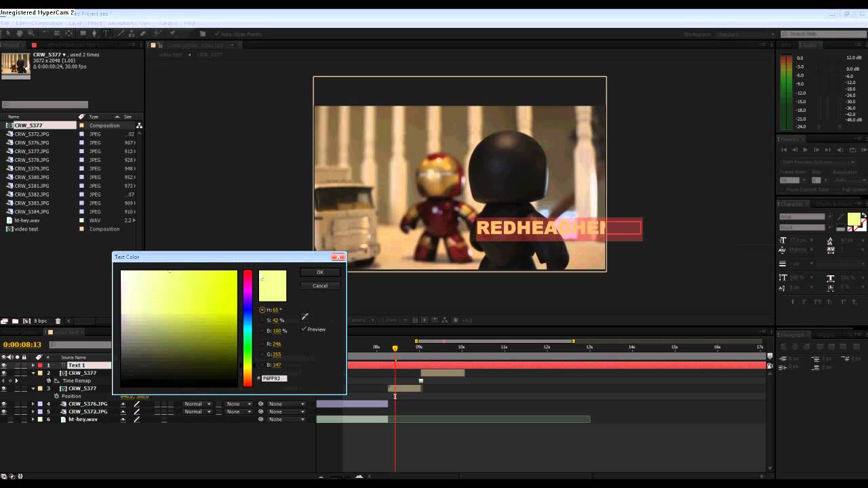Collapse layer 2 CRW_5377 twirl arrow
868x488 pixels.
click(33, 373)
